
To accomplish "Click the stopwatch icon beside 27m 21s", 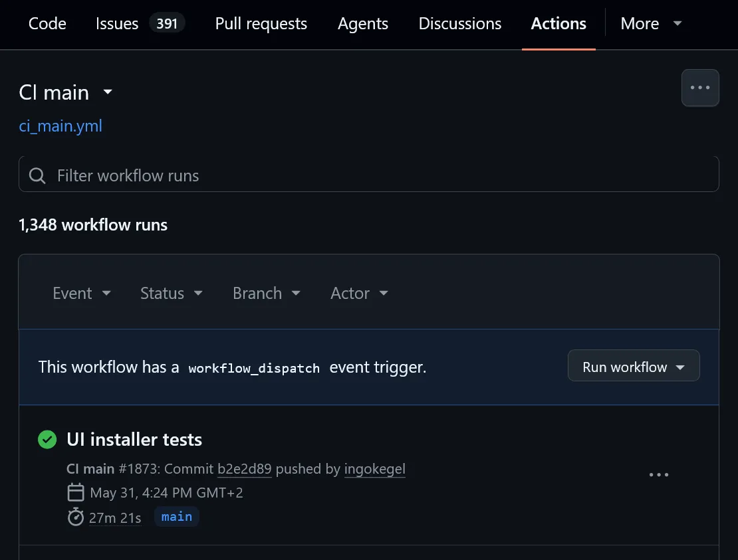I will [x=75, y=517].
